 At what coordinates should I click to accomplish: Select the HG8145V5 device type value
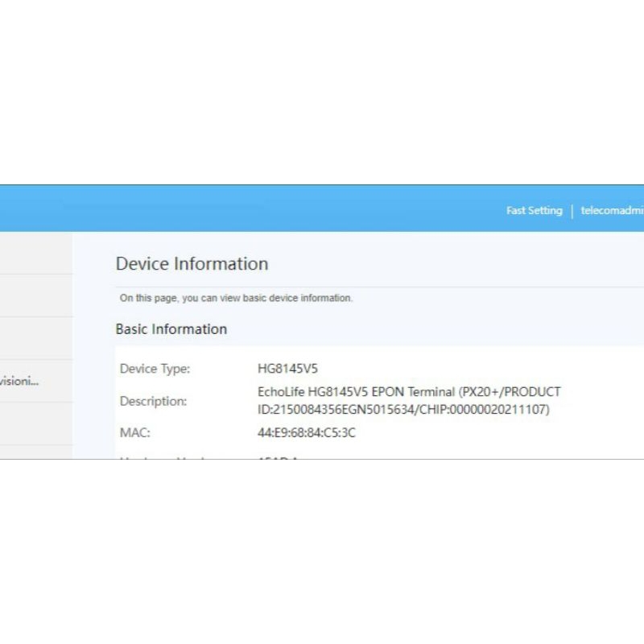(x=287, y=369)
